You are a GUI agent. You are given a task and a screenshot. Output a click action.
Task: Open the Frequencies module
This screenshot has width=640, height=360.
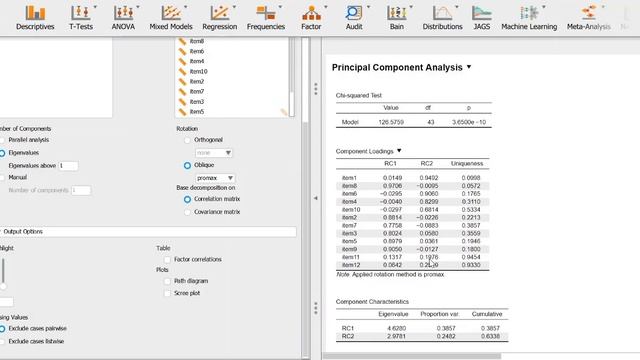266,18
